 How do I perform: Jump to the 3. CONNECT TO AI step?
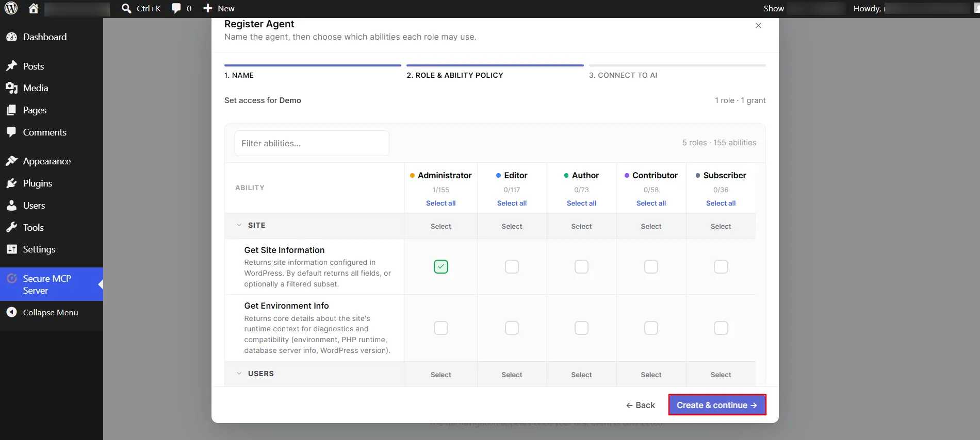[x=677, y=72]
